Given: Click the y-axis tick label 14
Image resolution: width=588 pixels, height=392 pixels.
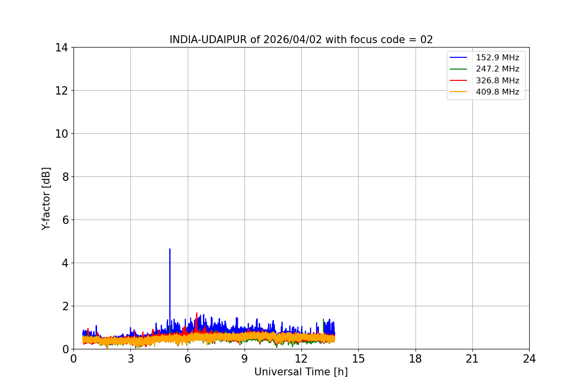Looking at the screenshot, I should click(61, 48).
